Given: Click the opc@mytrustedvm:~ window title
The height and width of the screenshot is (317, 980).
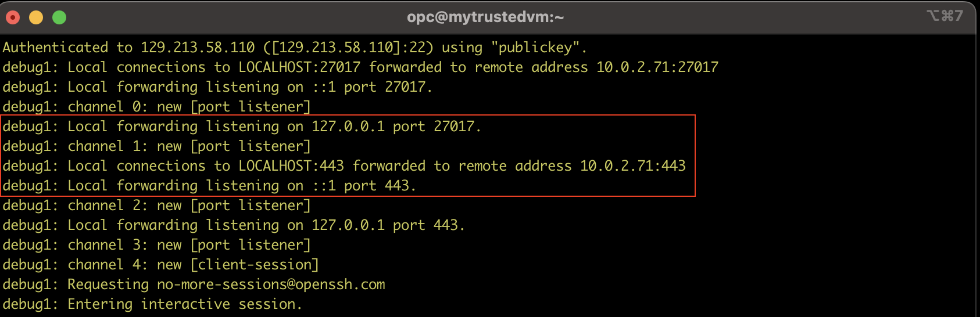Looking at the screenshot, I should (485, 17).
